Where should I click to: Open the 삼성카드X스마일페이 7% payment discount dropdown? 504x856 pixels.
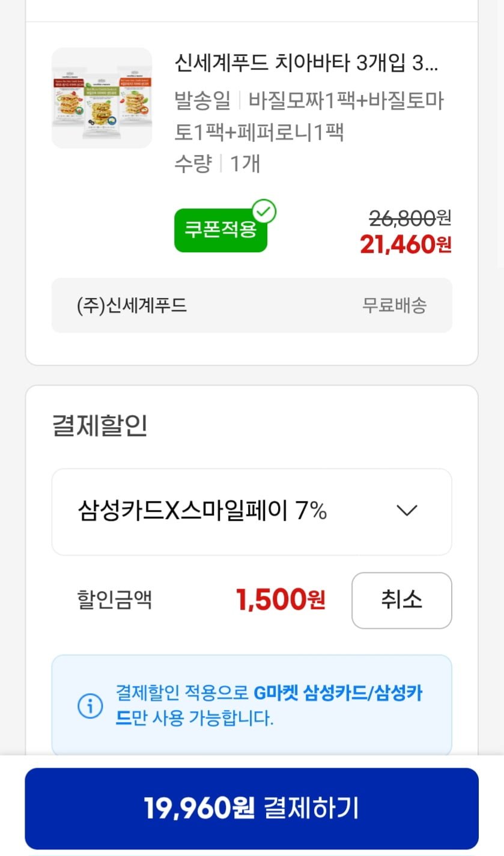(251, 511)
